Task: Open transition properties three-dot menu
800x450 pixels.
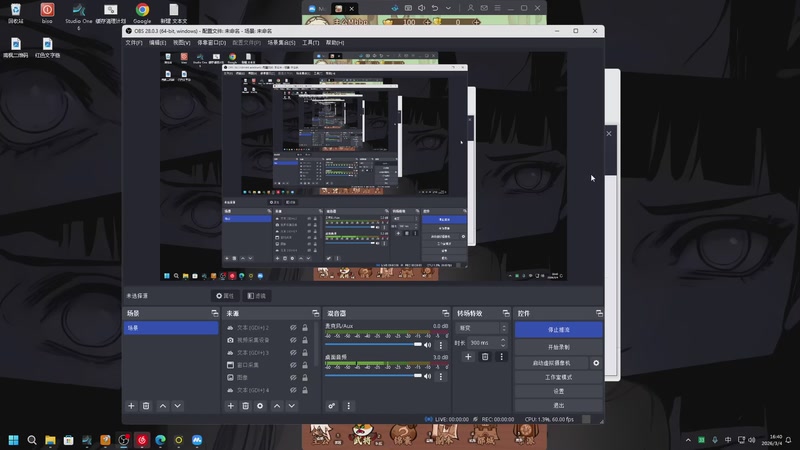Action: (x=502, y=357)
